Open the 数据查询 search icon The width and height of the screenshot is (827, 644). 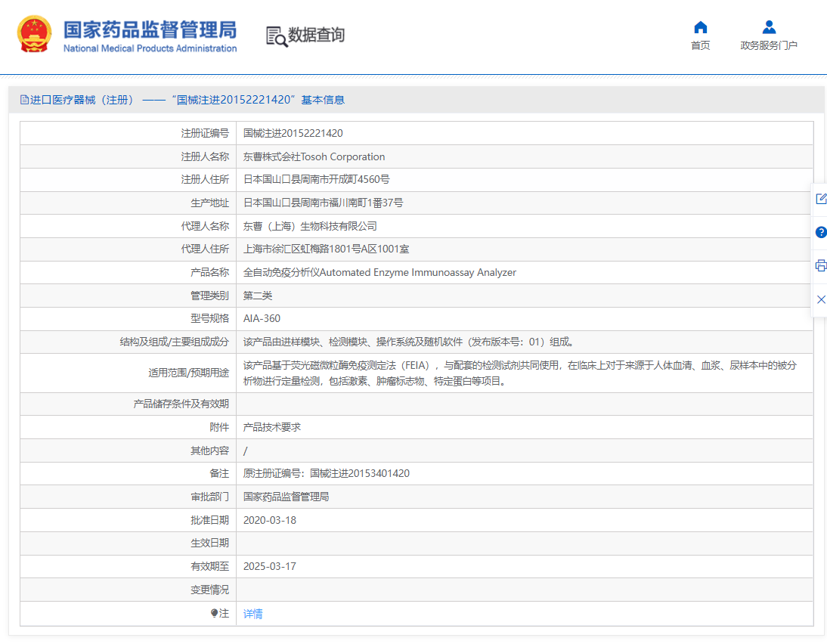[x=277, y=36]
